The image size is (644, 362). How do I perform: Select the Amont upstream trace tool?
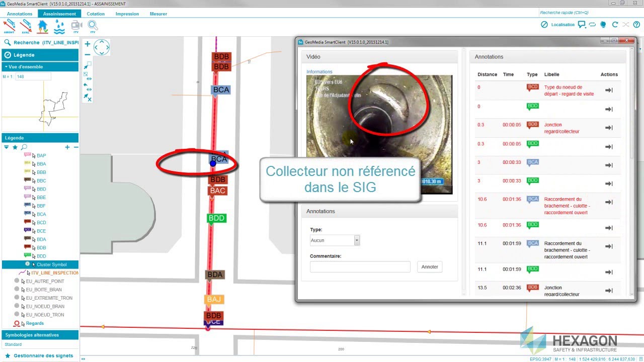pos(9,26)
